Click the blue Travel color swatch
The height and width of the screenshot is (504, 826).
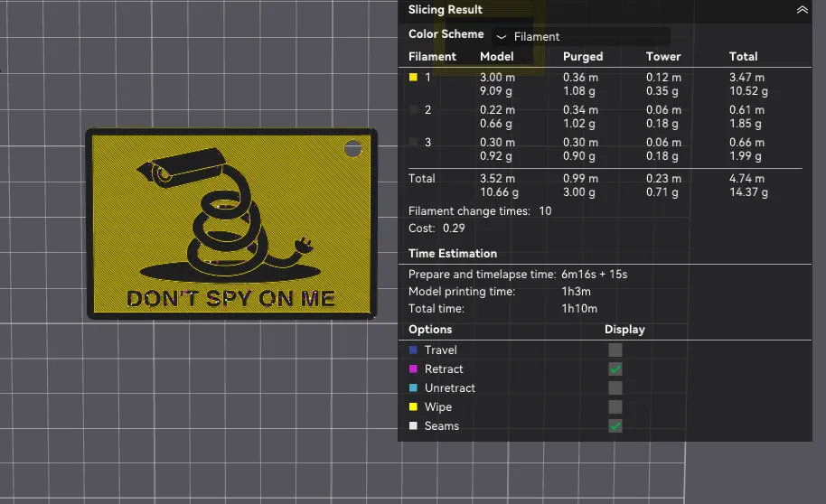413,350
